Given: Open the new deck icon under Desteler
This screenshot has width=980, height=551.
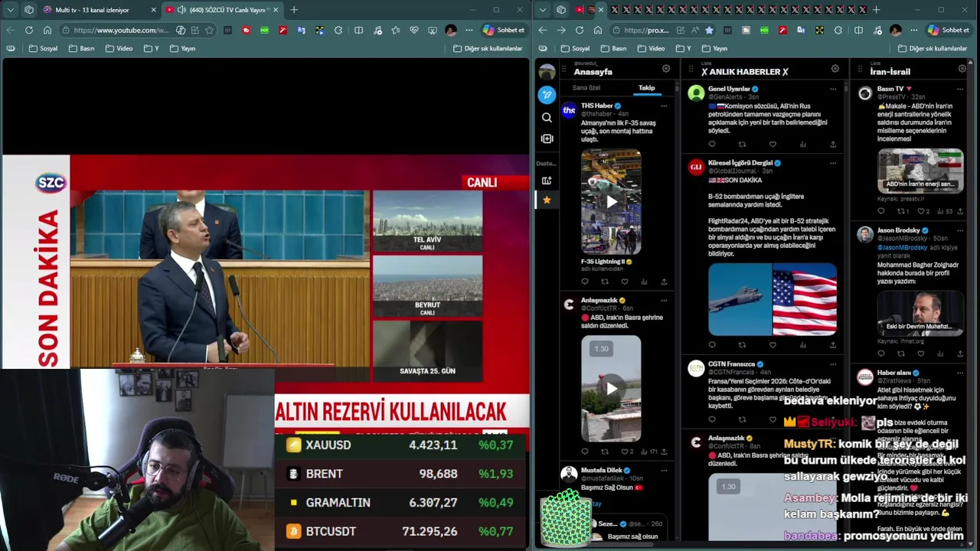Looking at the screenshot, I should coord(547,181).
